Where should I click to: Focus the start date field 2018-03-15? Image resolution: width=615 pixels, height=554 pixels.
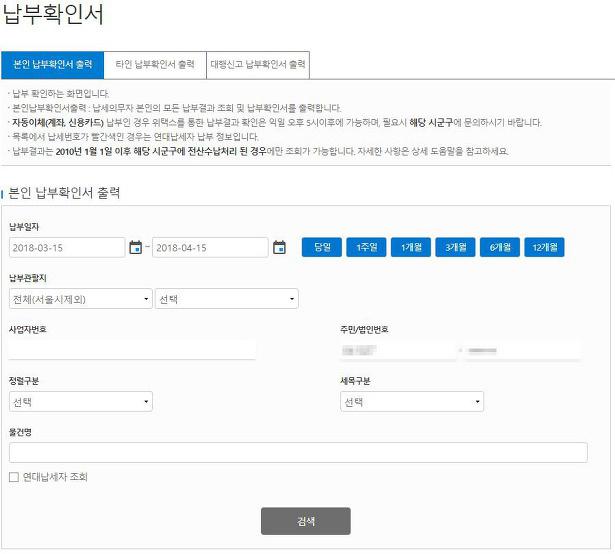click(67, 248)
